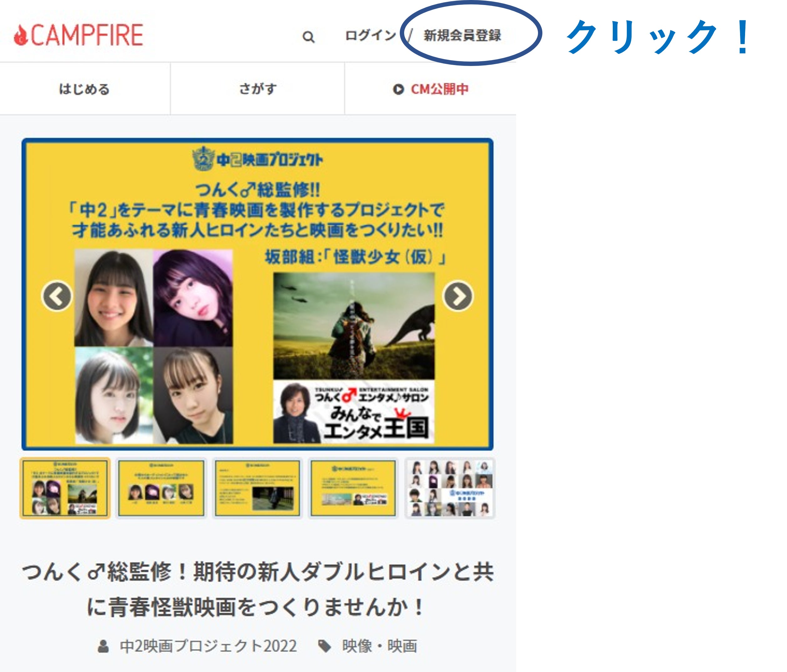The height and width of the screenshot is (672, 787).
Task: Click the search magnifier icon
Action: point(308,37)
